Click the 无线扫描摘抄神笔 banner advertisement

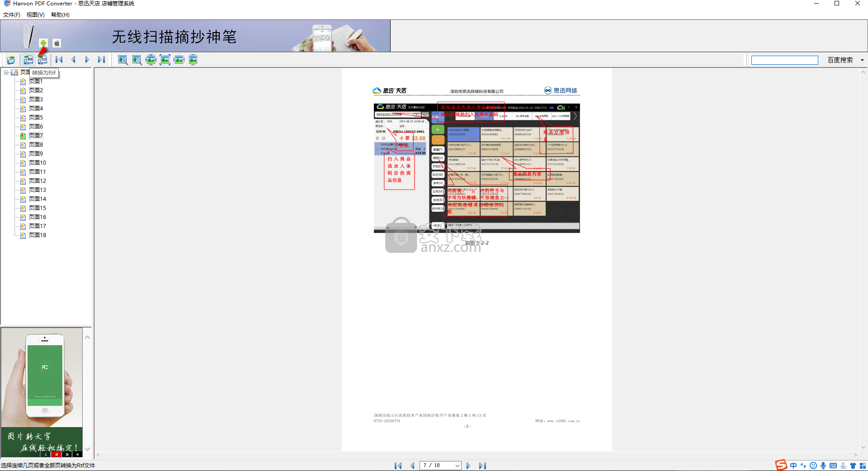pyautogui.click(x=195, y=36)
